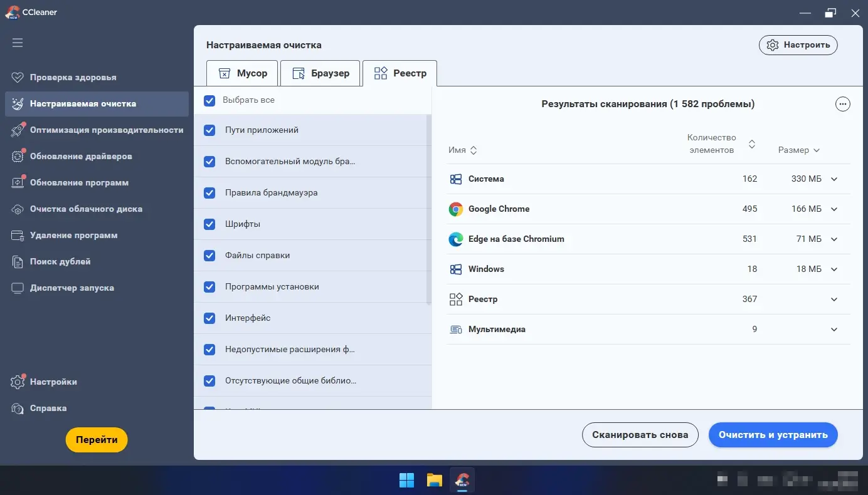Click CCleaner icon on the taskbar
Image resolution: width=868 pixels, height=495 pixels.
(463, 481)
